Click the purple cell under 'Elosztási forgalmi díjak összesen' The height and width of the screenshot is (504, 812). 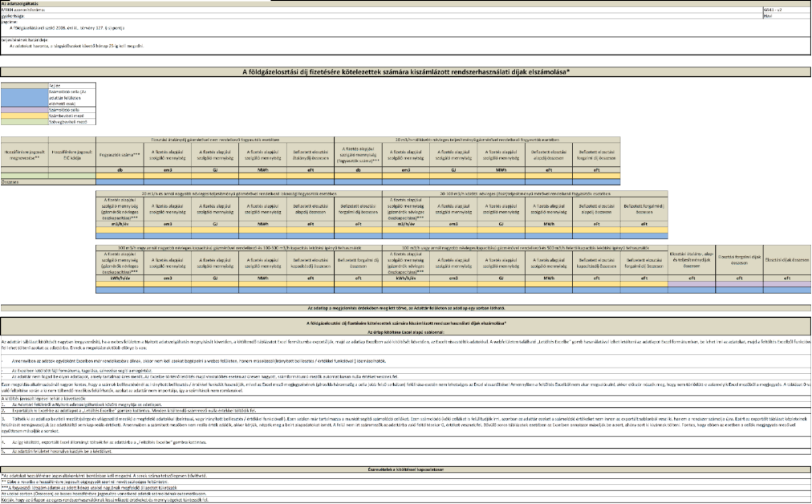point(740,284)
